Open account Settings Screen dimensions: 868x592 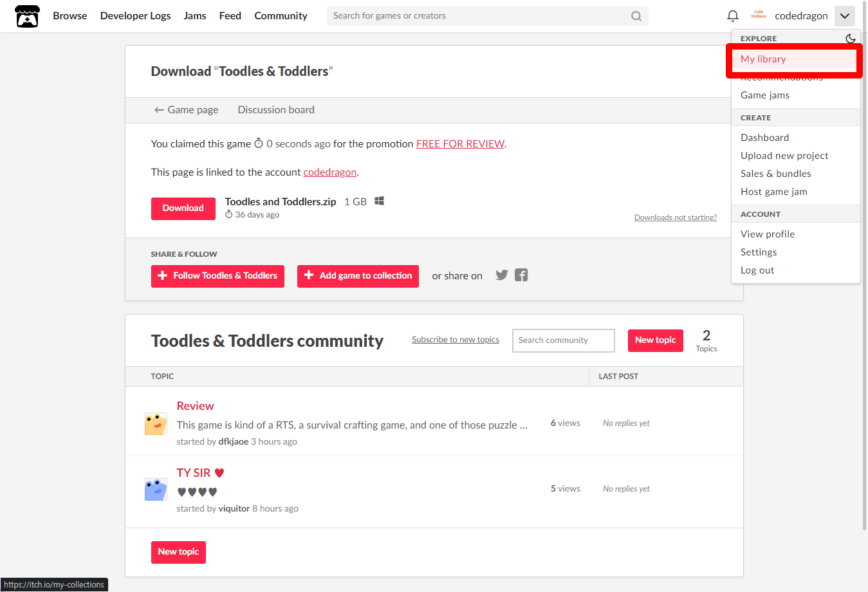tap(759, 252)
